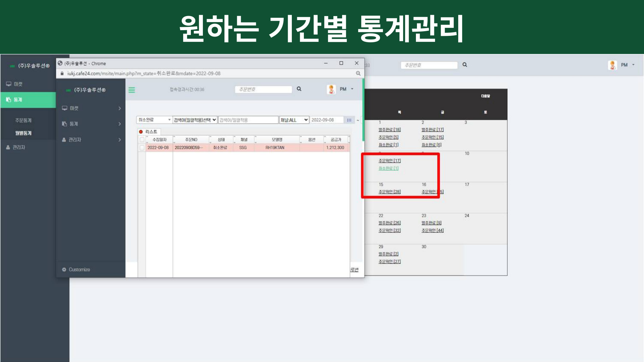Screen dimensions: 644x362
Task: Click the popup order search magnifier icon
Action: click(299, 89)
